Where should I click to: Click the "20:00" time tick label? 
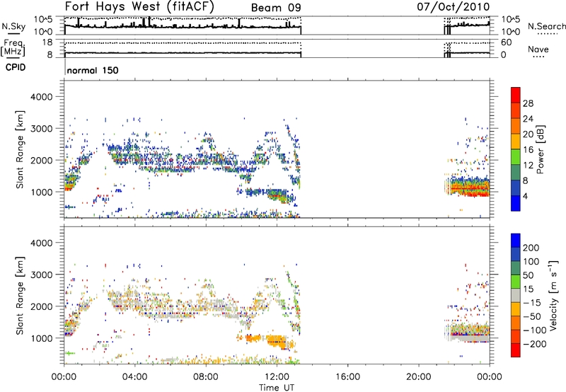click(418, 377)
